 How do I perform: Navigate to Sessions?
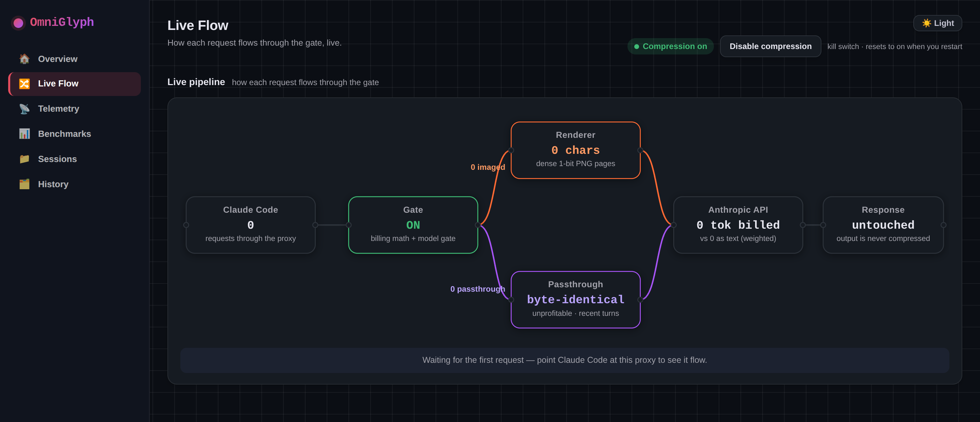tap(75, 159)
